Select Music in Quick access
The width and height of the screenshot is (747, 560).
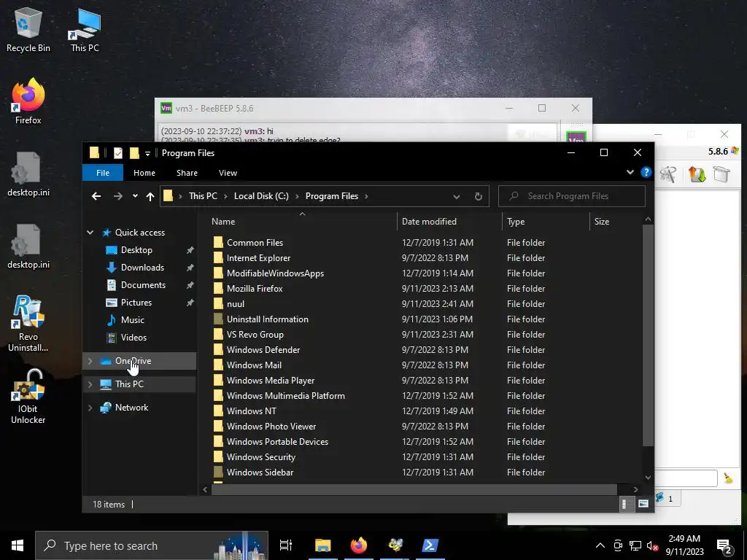coord(133,320)
